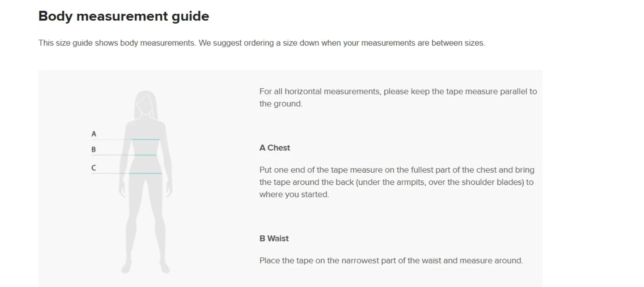Click the dotted line beside letter A
This screenshot has height=287, width=644.
click(111, 140)
